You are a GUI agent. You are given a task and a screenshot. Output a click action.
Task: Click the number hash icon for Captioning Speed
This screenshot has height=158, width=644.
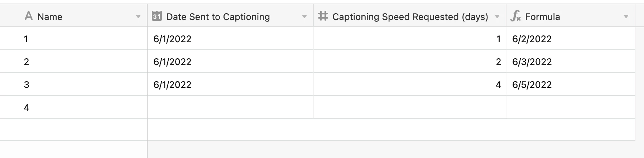point(323,16)
